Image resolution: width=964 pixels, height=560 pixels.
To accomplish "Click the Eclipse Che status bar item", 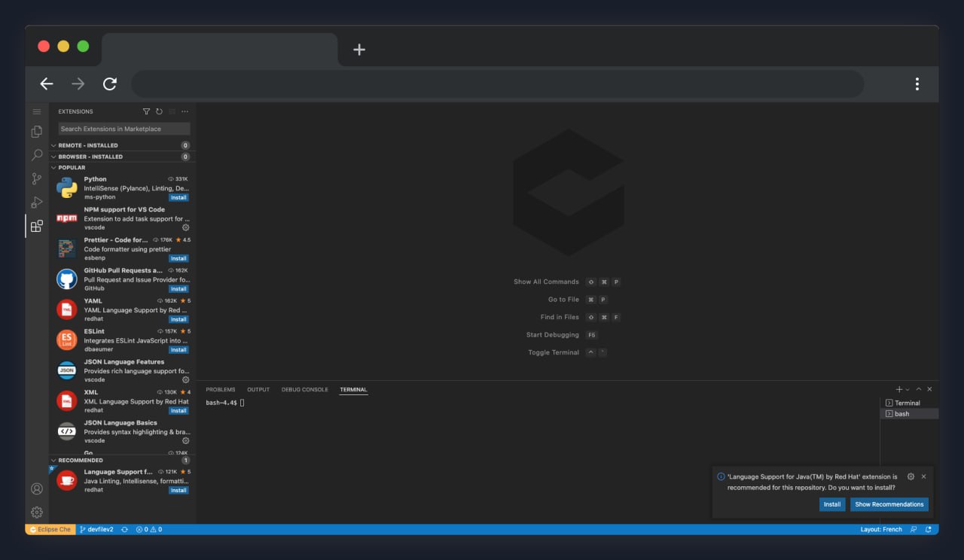I will (49, 529).
